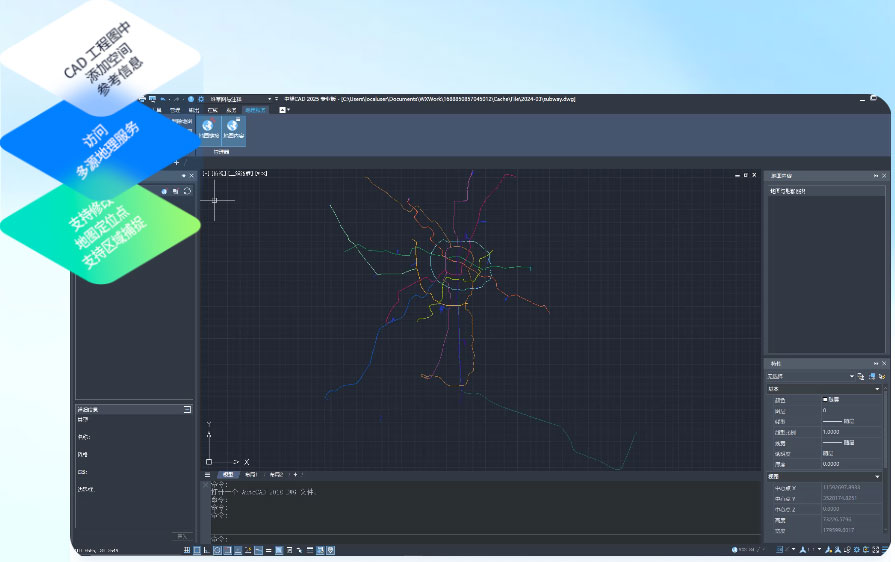Click the button at bottom of left panel
This screenshot has width=895, height=562.
181,535
